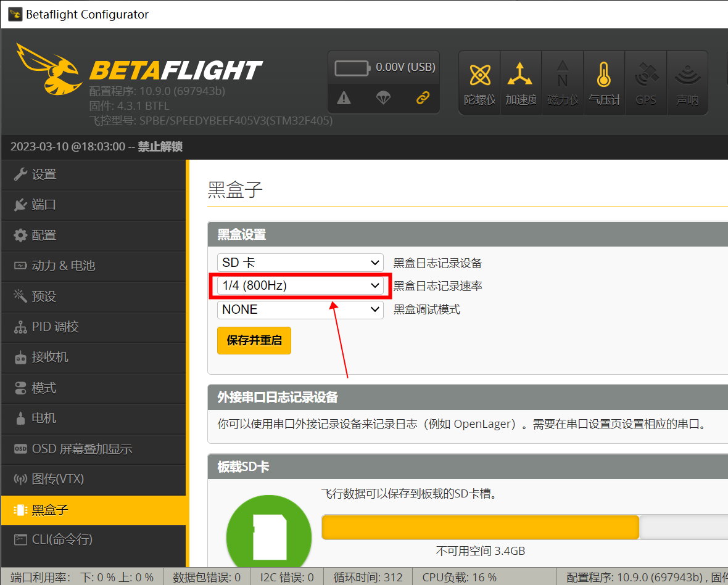Click the accelerometer 加速度 sensor icon

tap(521, 83)
